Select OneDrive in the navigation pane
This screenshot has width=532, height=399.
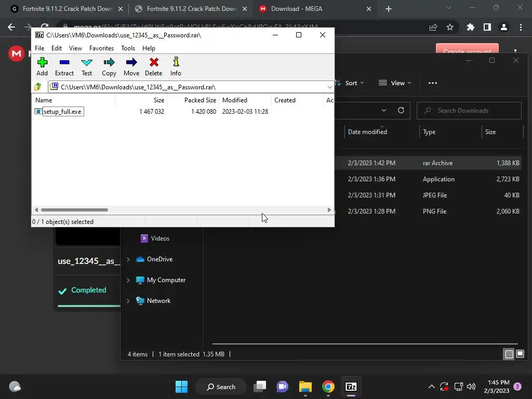click(154, 259)
